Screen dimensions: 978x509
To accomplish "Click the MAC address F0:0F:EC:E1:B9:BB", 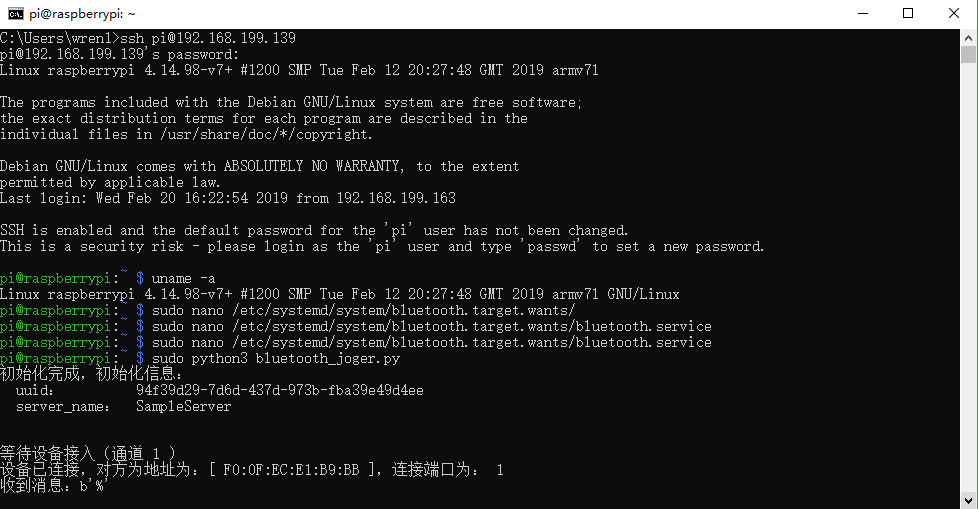I will coord(291,470).
